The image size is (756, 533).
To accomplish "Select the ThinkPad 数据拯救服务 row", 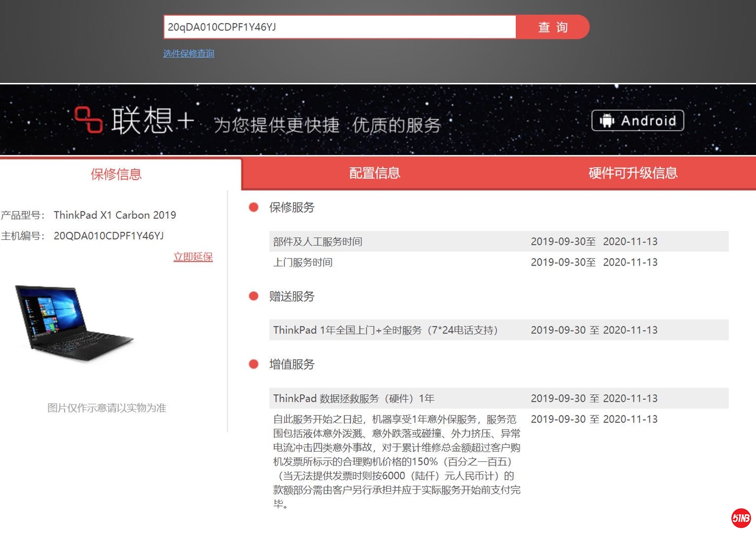I will [498, 398].
